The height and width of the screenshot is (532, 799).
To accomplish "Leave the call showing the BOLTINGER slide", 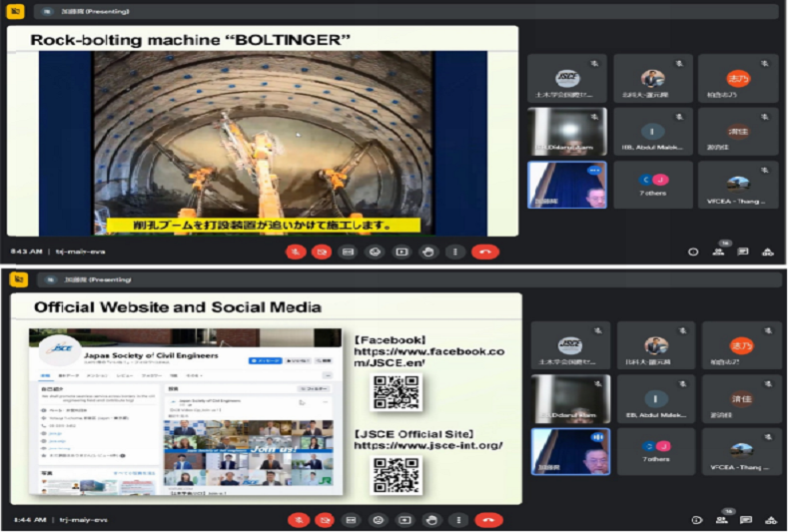I will click(485, 252).
